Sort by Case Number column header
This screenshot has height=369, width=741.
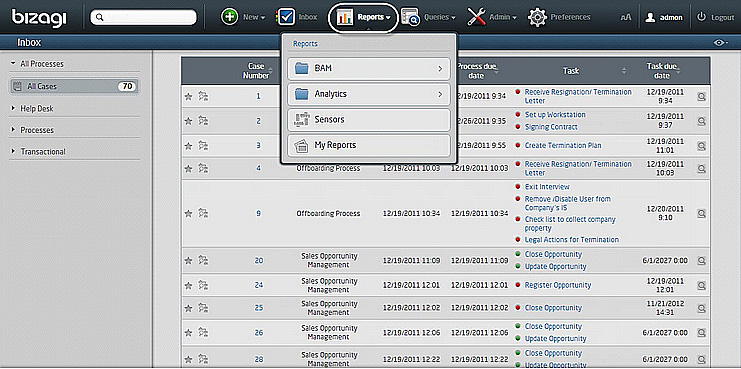[256, 71]
